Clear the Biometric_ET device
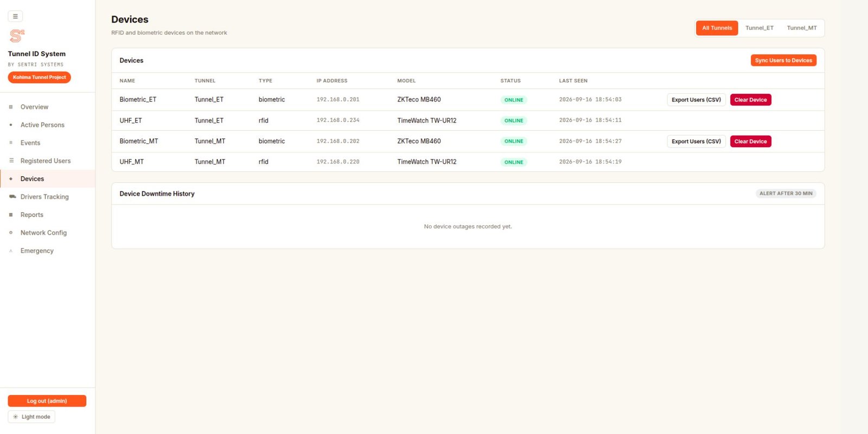Viewport: 868px width, 434px height. pos(750,100)
